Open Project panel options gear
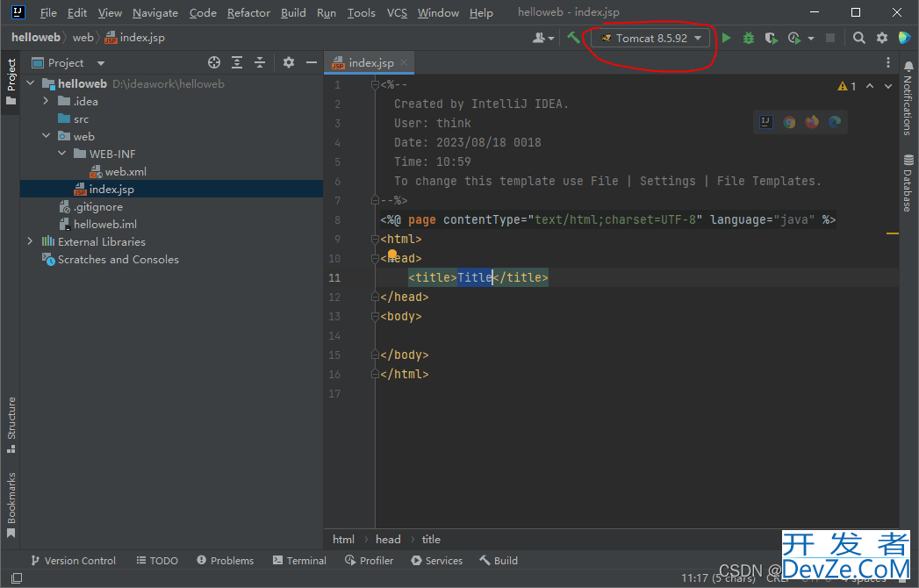The width and height of the screenshot is (919, 588). pos(289,62)
